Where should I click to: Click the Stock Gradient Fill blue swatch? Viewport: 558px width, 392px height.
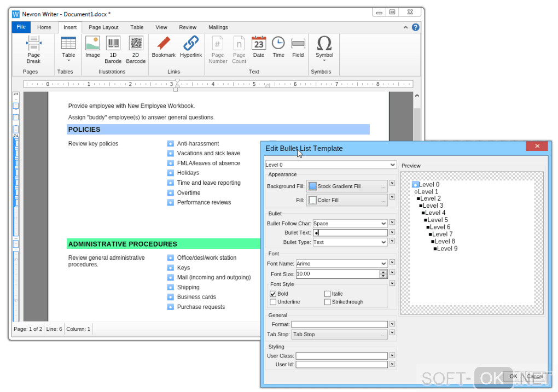[312, 186]
